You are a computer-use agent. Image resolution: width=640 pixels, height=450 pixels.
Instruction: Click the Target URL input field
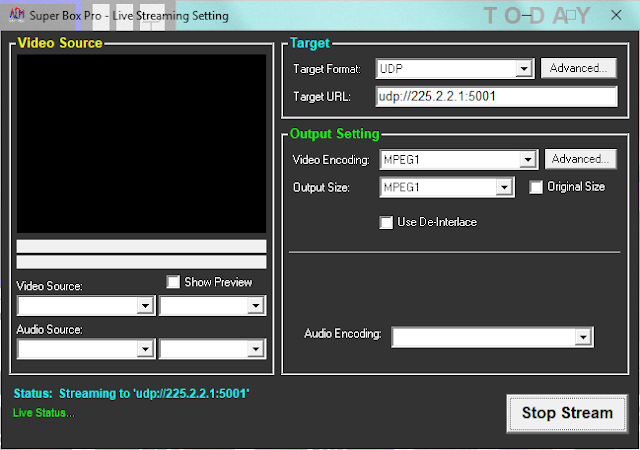coord(496,96)
